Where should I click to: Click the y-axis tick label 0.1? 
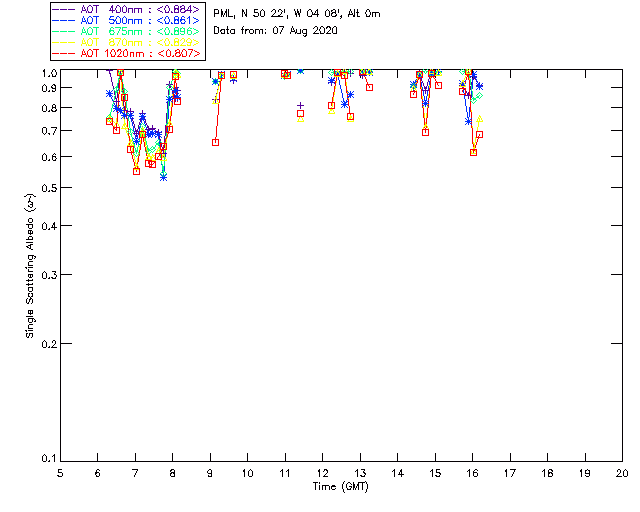click(46, 459)
